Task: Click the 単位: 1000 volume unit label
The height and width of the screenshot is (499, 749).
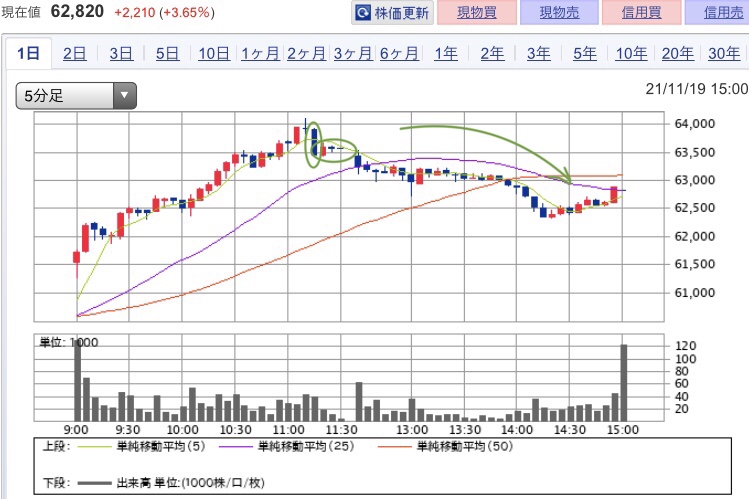Action: (x=69, y=342)
